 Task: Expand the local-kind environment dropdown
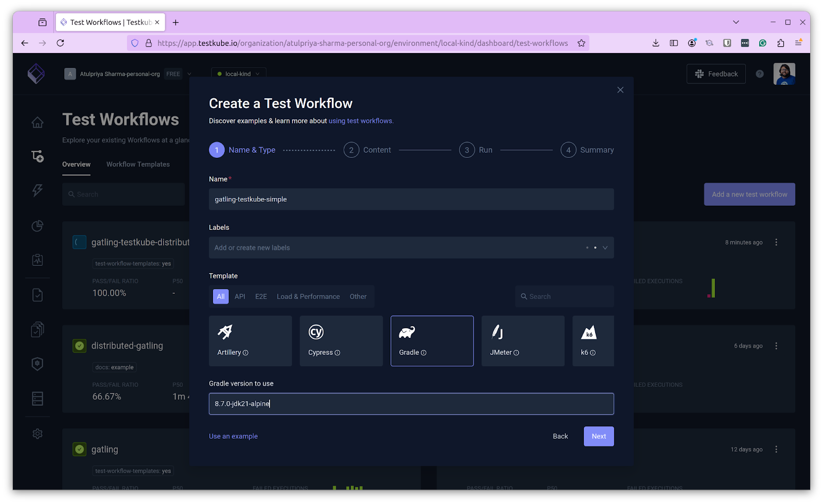[x=239, y=74]
